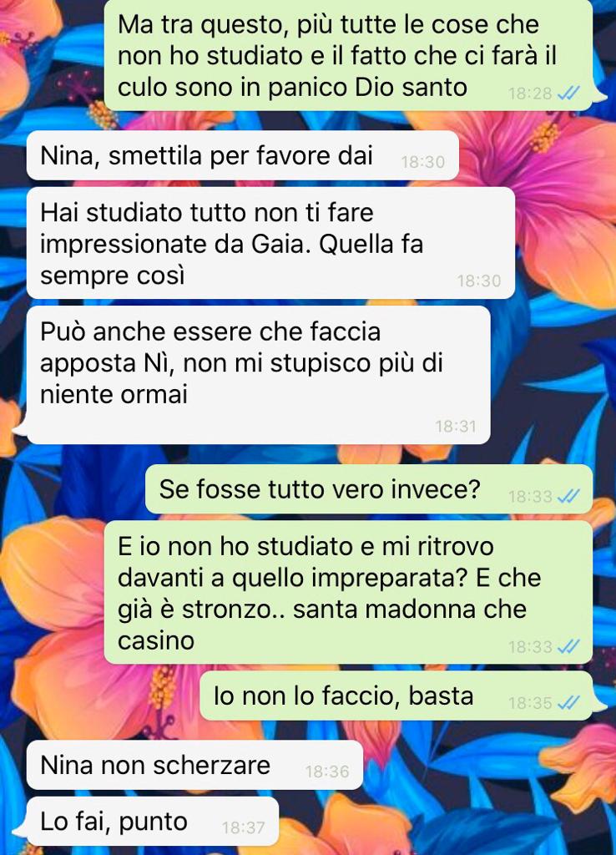Select the 'Nina, smettila per favore dai' message
The image size is (616, 855).
(x=243, y=155)
